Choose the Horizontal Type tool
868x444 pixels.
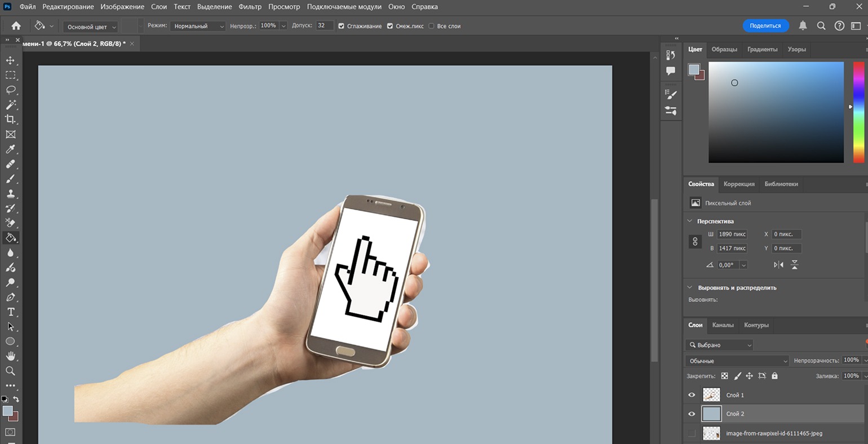(10, 312)
